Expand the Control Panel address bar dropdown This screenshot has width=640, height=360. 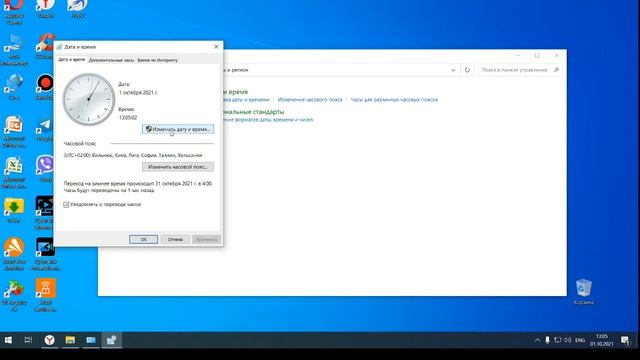coord(453,70)
